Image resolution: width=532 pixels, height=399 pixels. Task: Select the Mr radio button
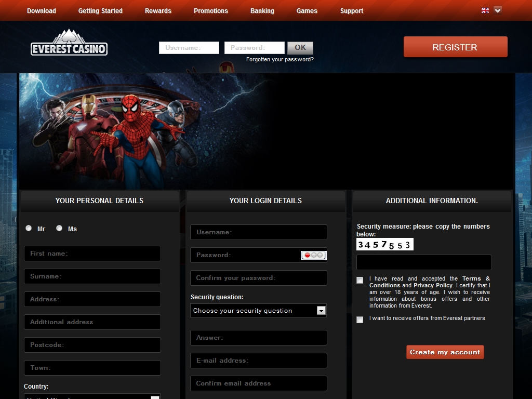(29, 228)
